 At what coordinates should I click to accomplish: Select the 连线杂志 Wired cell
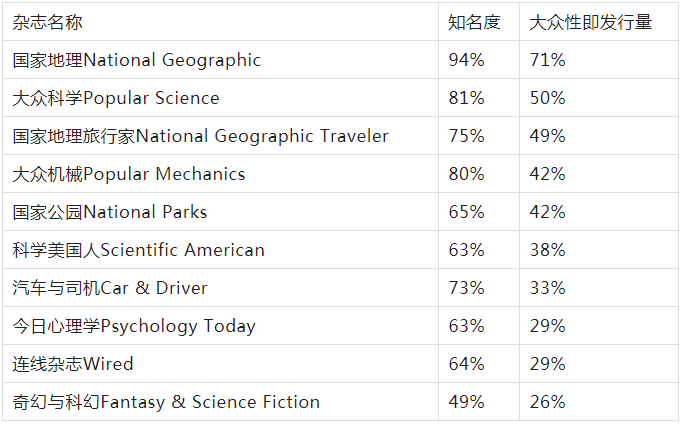coord(73,364)
